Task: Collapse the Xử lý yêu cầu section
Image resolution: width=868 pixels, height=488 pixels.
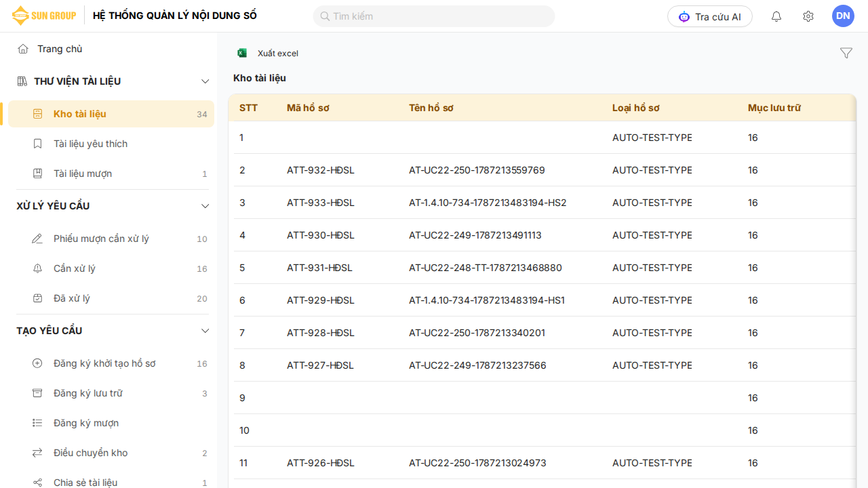Action: click(205, 206)
